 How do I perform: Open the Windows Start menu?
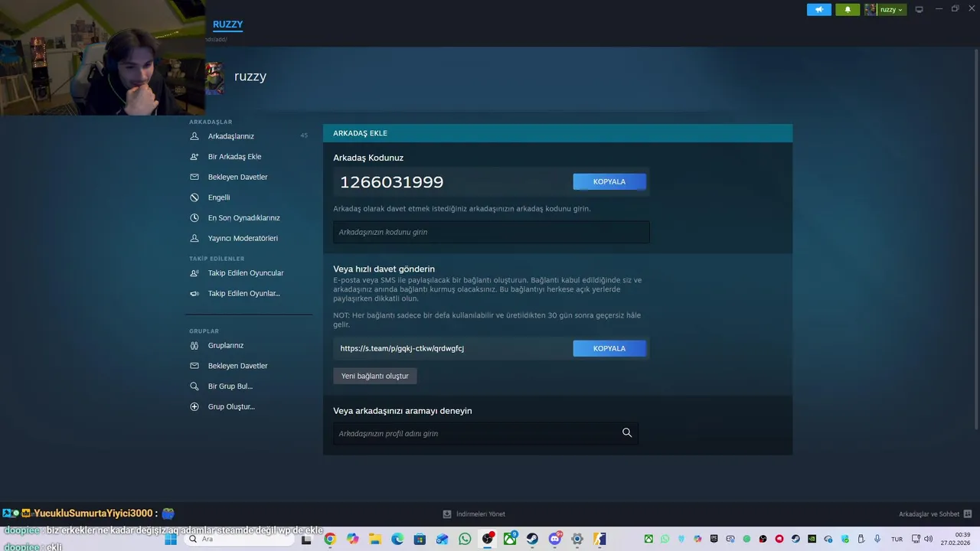pyautogui.click(x=171, y=540)
